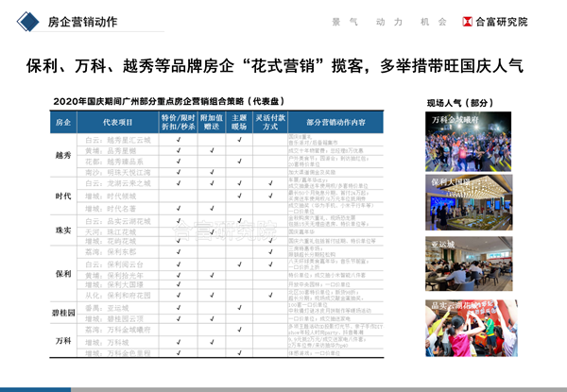Click the 增城：万科金色里程 project cell
This screenshot has height=392, width=567.
118,353
